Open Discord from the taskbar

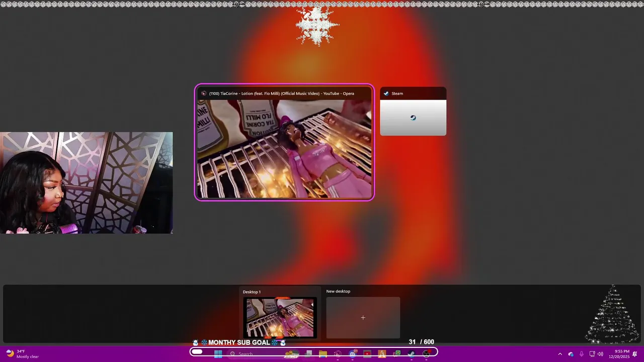coord(352,354)
